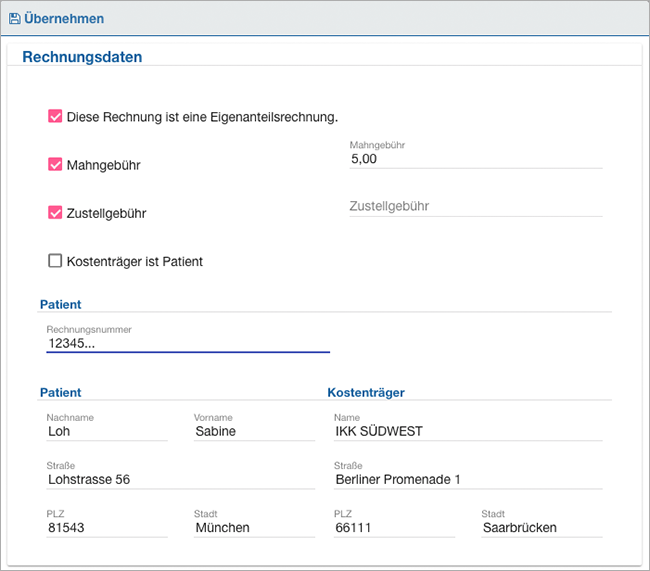
Task: Click the patient Nachname field Loh
Action: pyautogui.click(x=107, y=431)
